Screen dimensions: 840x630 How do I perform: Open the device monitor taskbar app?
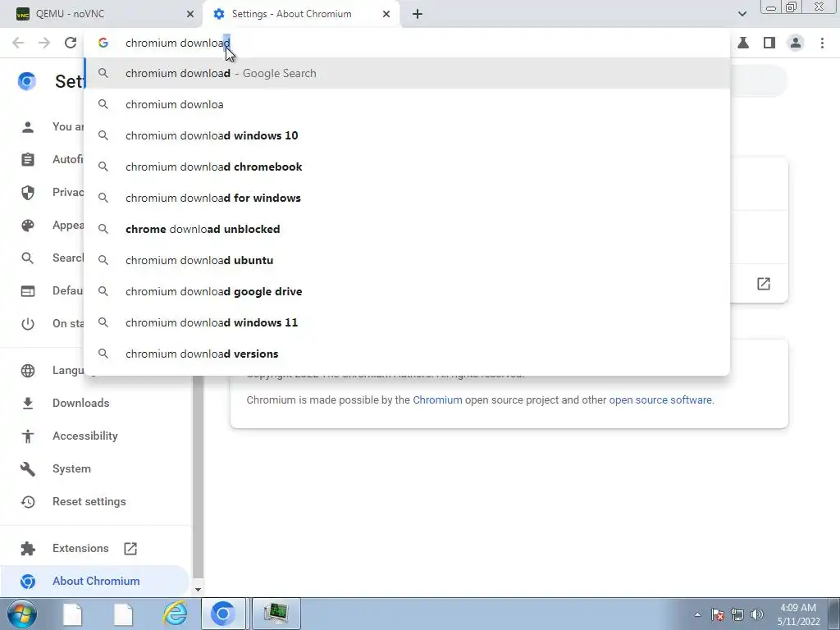click(x=276, y=614)
